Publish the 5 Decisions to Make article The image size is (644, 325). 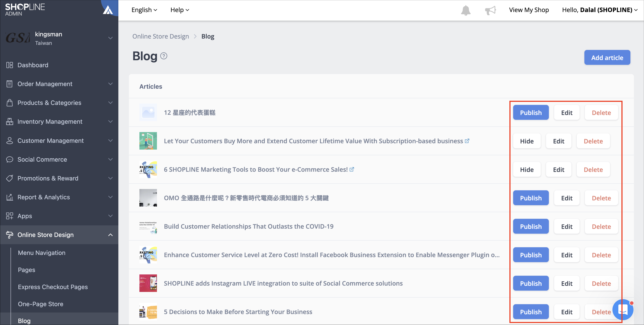click(531, 312)
